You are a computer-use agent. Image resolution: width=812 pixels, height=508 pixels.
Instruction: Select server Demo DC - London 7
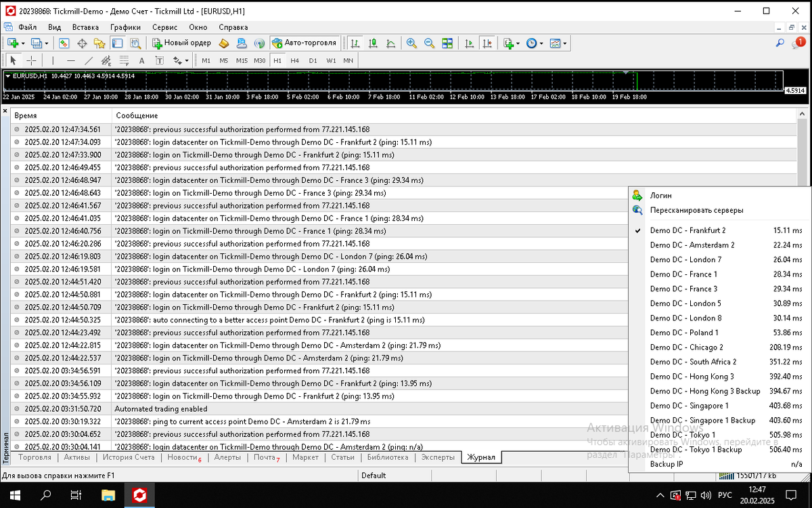click(x=719, y=259)
